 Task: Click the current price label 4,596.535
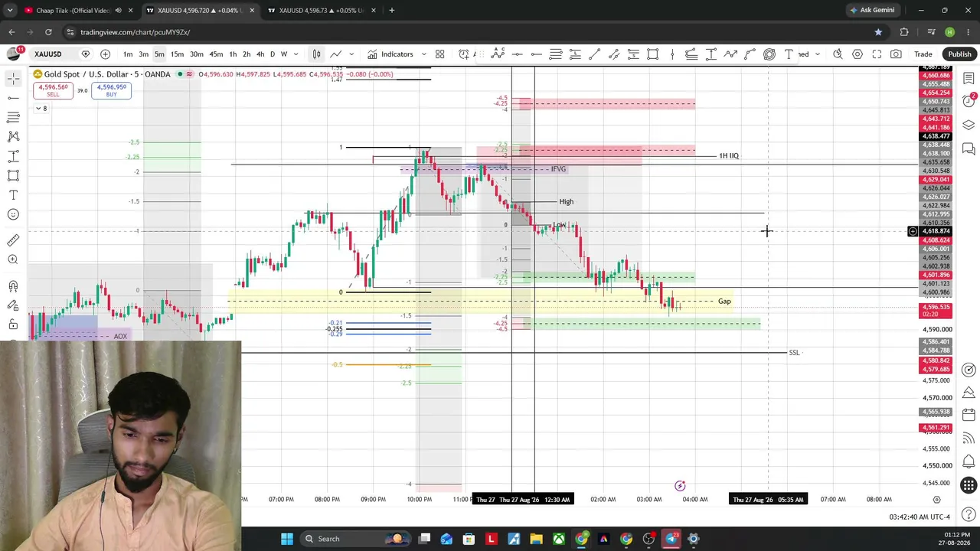coord(935,307)
